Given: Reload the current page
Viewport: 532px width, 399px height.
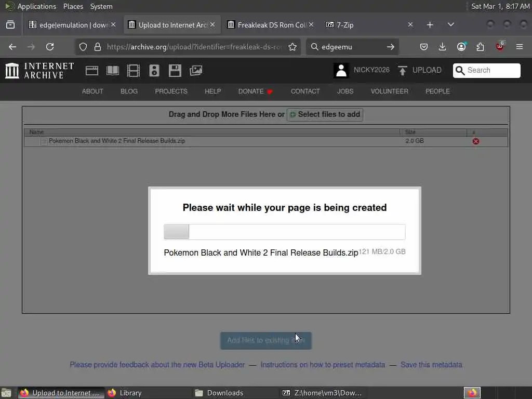Looking at the screenshot, I should (50, 47).
